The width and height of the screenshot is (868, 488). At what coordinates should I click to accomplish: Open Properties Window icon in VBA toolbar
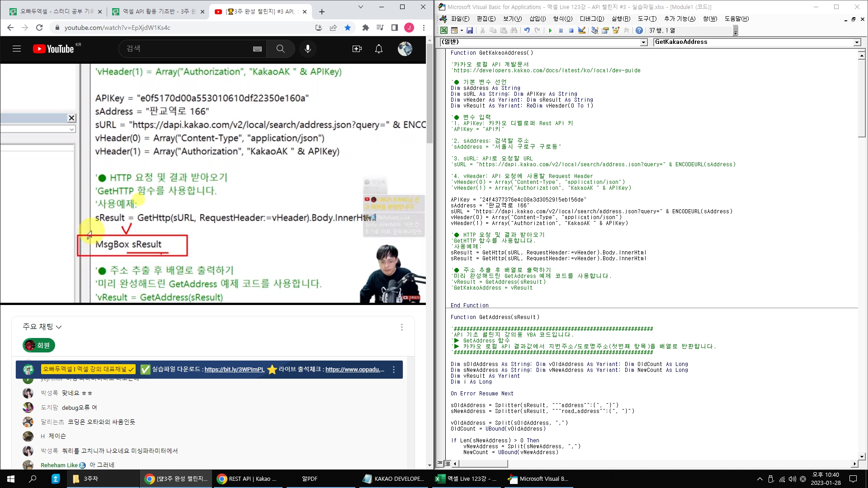click(x=605, y=30)
